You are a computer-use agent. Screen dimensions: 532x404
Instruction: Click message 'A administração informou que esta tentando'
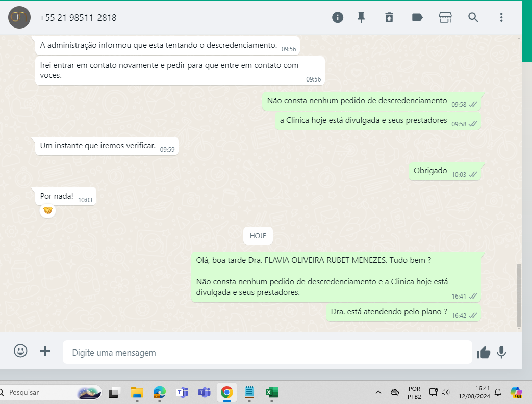pyautogui.click(x=168, y=45)
